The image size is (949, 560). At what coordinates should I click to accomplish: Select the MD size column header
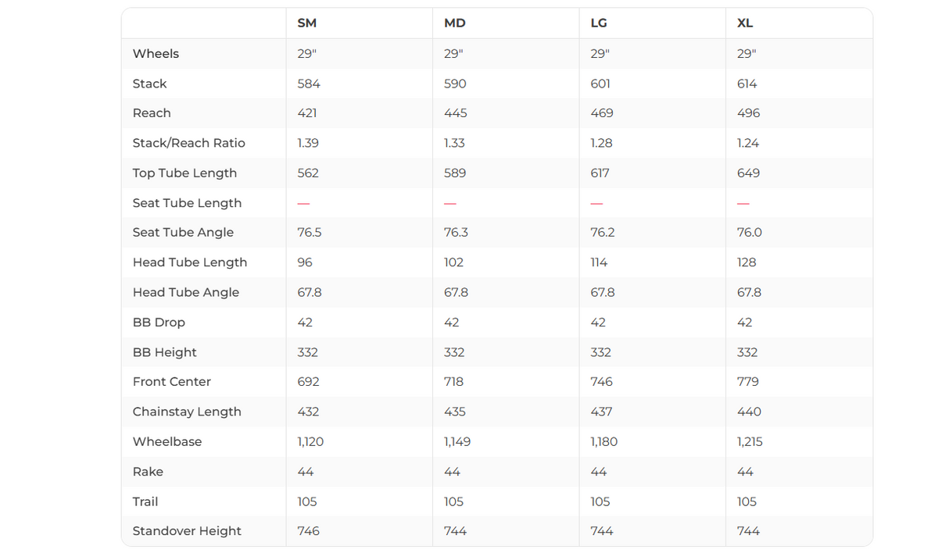tap(454, 23)
